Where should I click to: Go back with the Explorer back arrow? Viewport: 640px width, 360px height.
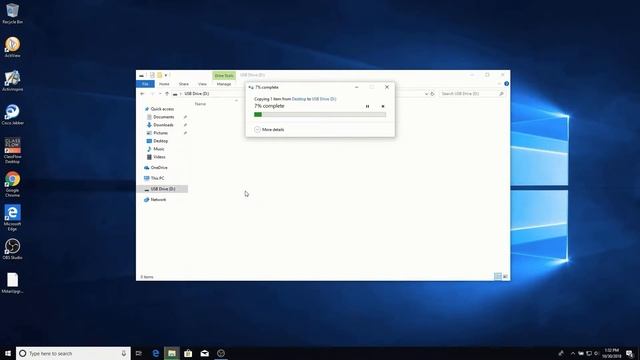click(142, 94)
